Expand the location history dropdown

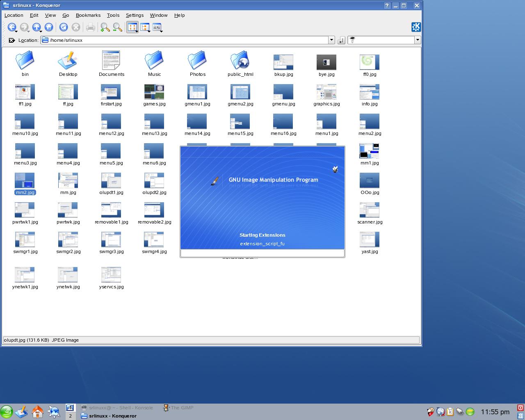[x=331, y=40]
